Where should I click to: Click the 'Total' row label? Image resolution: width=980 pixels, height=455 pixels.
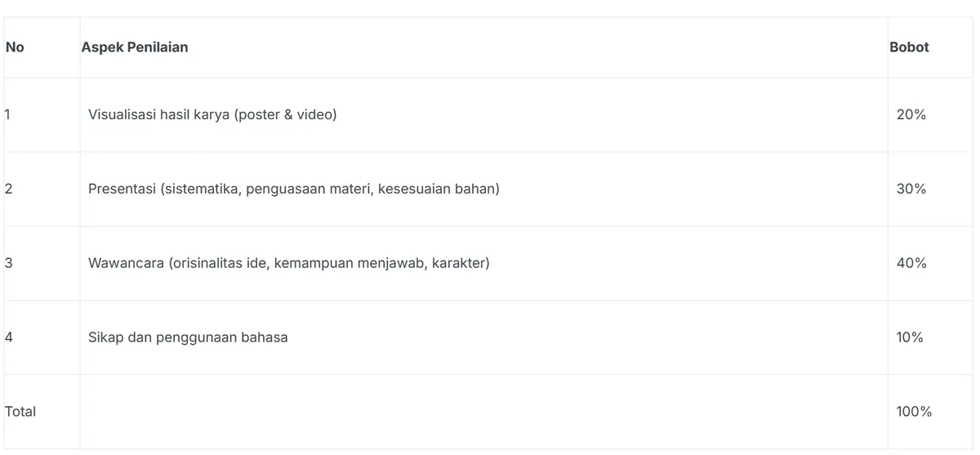(x=20, y=412)
